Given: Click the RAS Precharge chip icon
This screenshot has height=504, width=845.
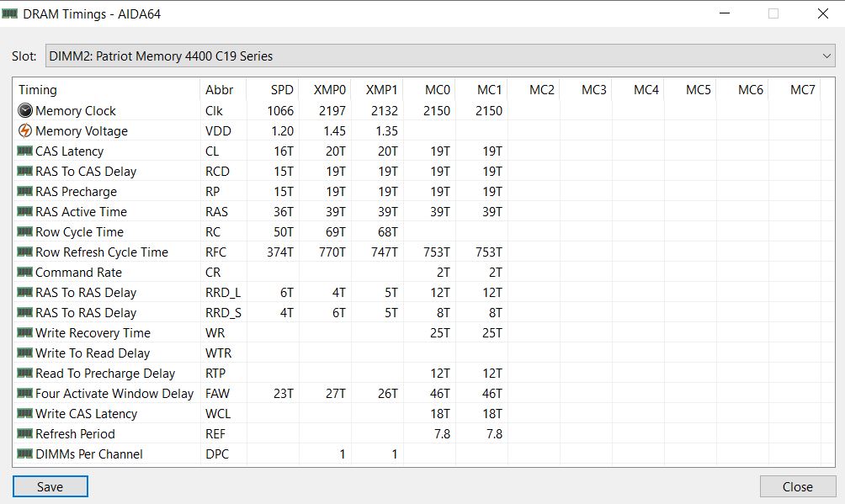Looking at the screenshot, I should [x=24, y=191].
